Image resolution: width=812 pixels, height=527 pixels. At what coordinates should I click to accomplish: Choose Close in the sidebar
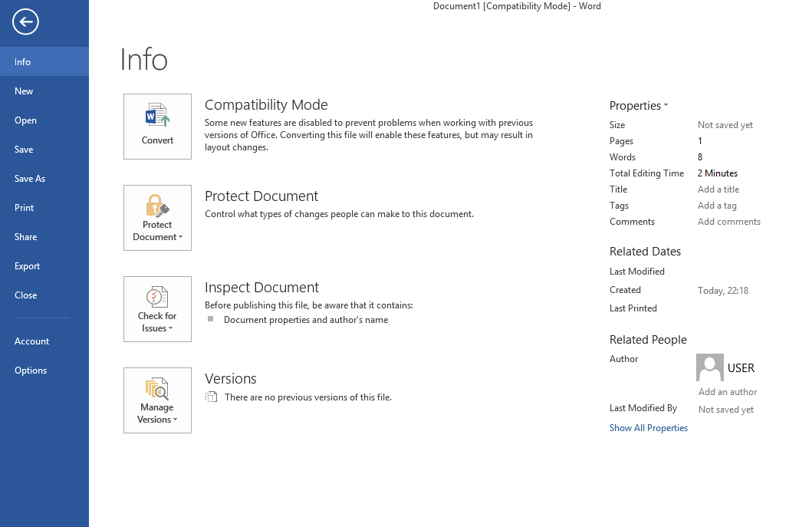pos(44,295)
